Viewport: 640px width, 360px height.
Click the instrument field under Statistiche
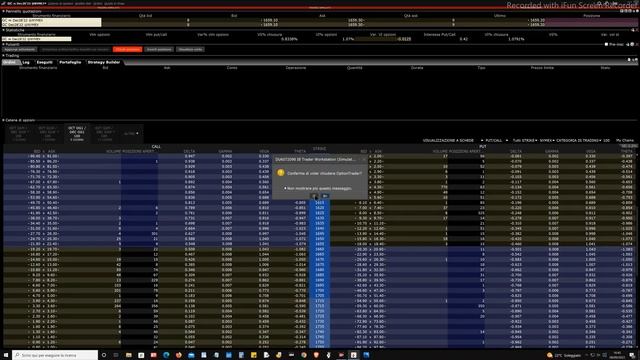[36, 39]
